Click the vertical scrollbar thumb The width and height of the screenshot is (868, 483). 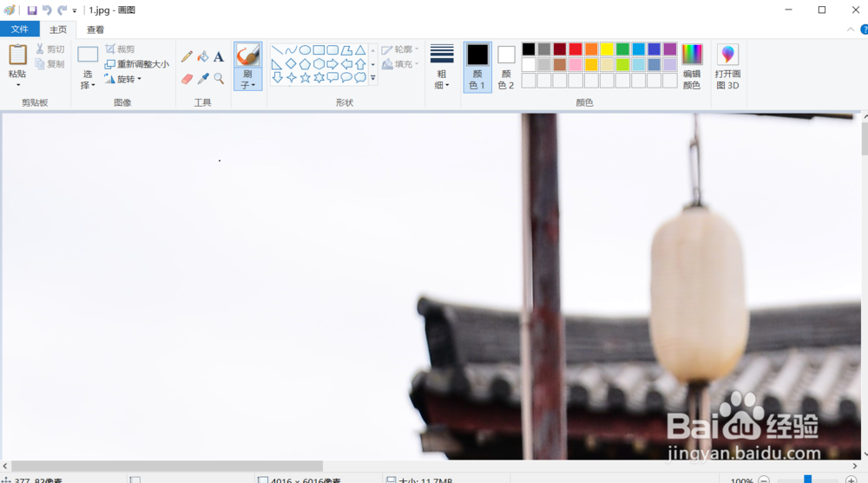865,139
